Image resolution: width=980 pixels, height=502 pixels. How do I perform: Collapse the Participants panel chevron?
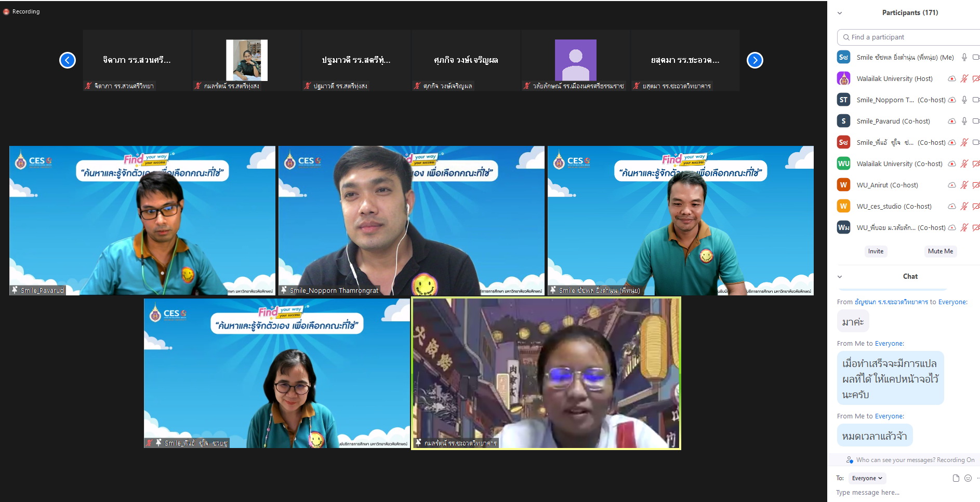(x=840, y=13)
